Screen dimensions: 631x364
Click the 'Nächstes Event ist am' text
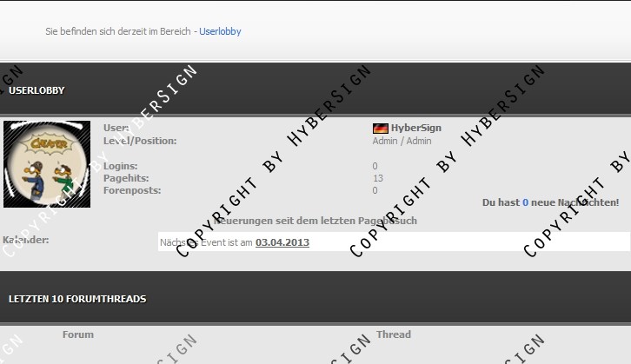coord(207,242)
